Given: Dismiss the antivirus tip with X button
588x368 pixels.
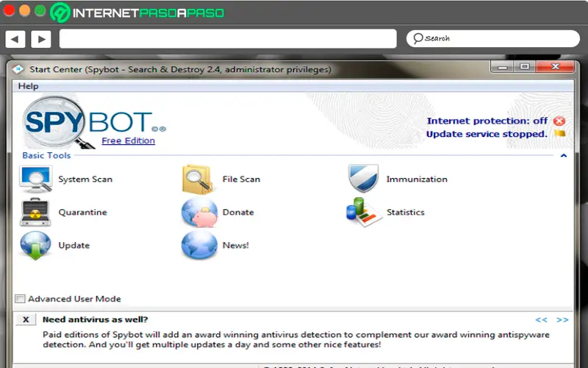Looking at the screenshot, I should [x=26, y=319].
